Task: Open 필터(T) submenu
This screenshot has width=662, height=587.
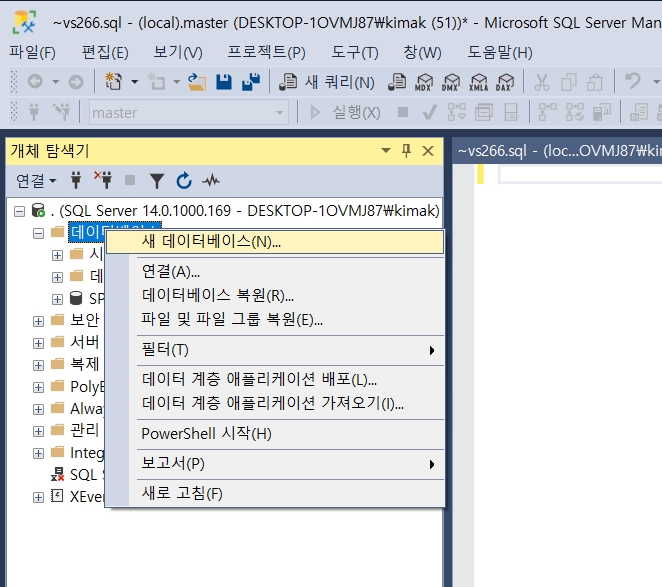Action: (275, 350)
